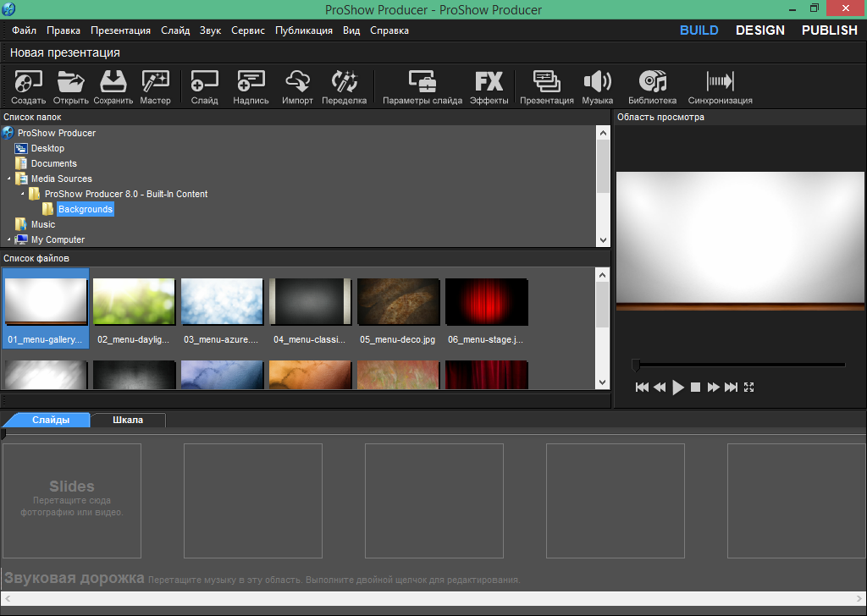867x616 pixels.
Task: Click the slide list right scroll arrow
Action: (859, 599)
